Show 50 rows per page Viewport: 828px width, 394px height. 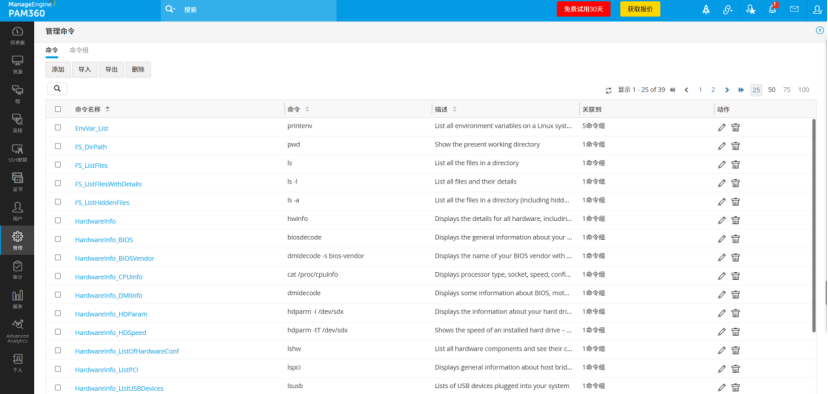coord(771,90)
